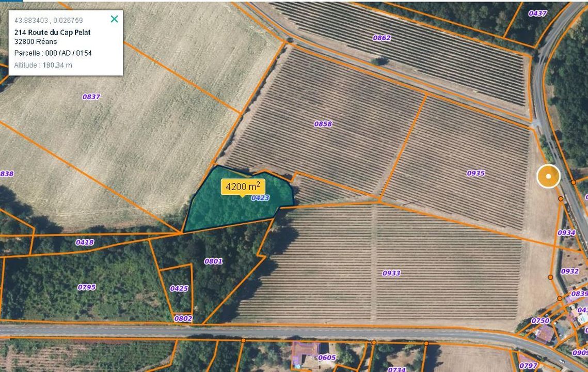The width and height of the screenshot is (588, 372).
Task: Select parcel 0605 near the house
Action: (327, 358)
